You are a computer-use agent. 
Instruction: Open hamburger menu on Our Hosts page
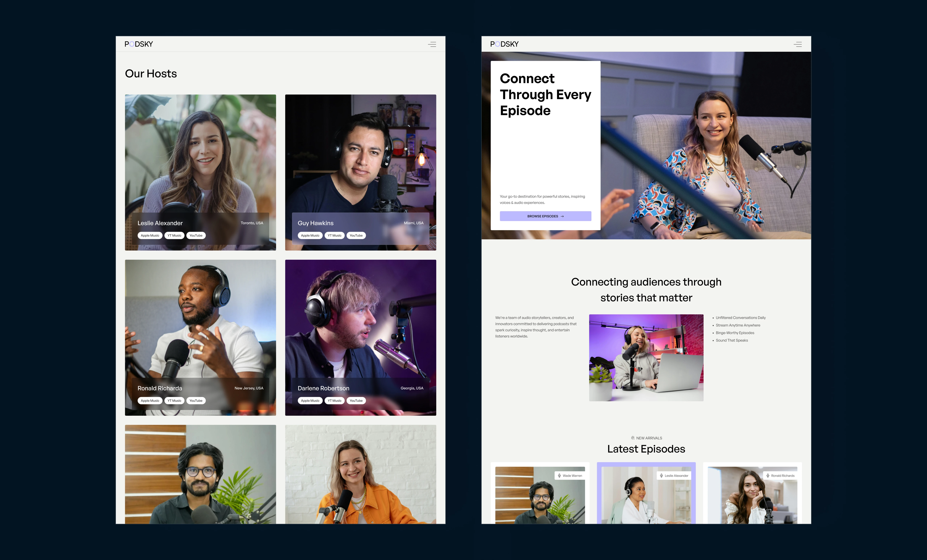point(432,44)
